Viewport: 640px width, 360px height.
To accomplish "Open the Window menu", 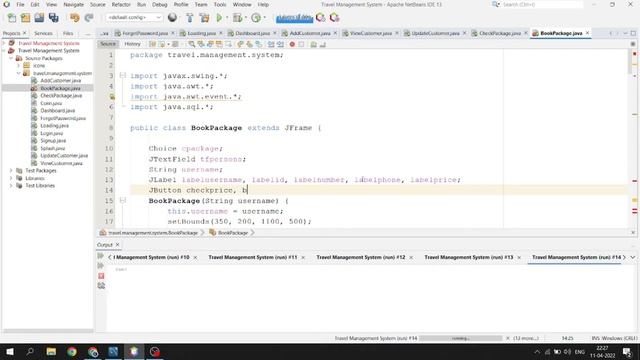I will pyautogui.click(x=242, y=4).
